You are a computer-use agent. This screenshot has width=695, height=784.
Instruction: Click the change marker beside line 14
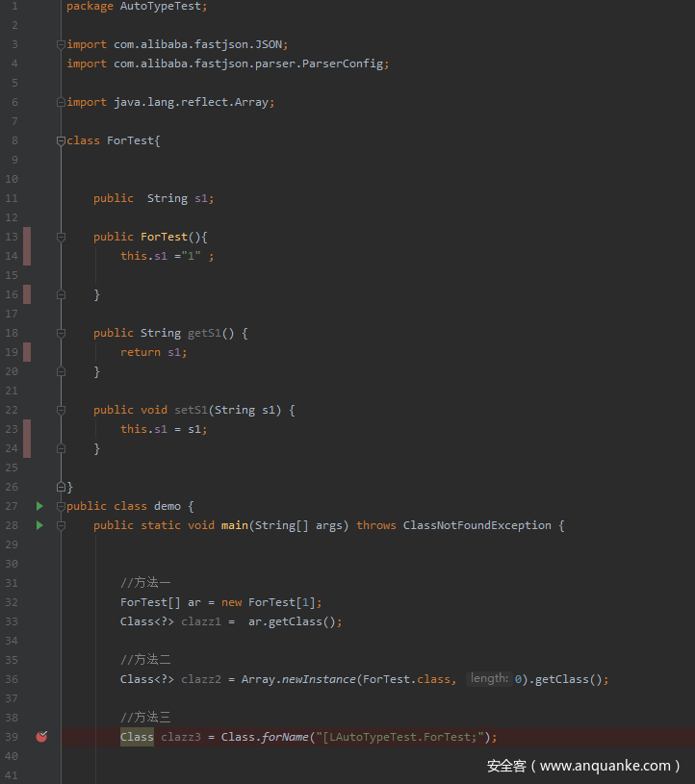click(27, 256)
